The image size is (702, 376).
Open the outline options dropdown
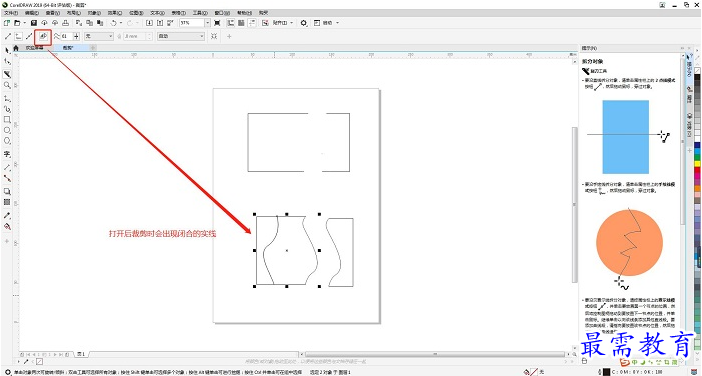click(181, 36)
